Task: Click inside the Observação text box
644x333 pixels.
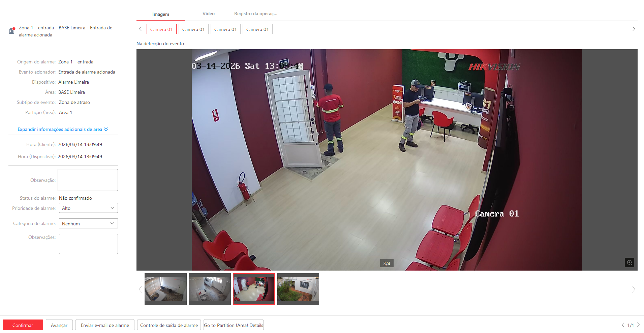Action: pyautogui.click(x=88, y=180)
